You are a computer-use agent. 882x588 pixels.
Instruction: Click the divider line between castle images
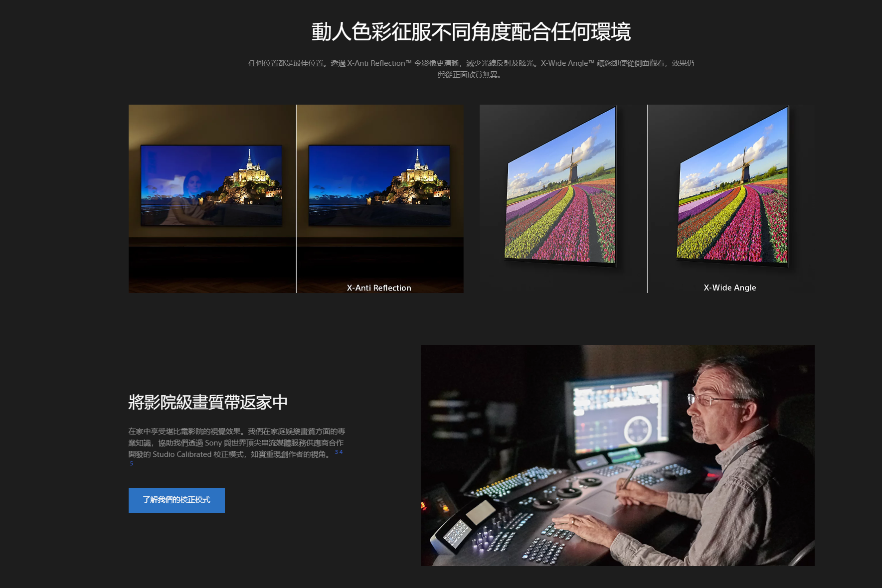pyautogui.click(x=296, y=199)
